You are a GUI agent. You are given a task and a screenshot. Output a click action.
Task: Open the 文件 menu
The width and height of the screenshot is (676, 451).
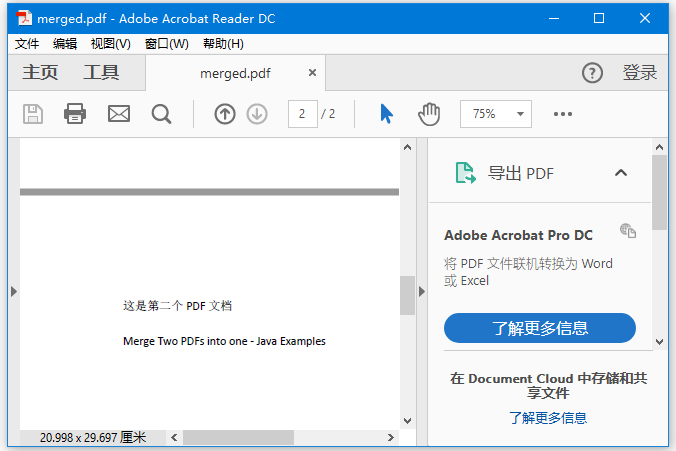pyautogui.click(x=27, y=44)
